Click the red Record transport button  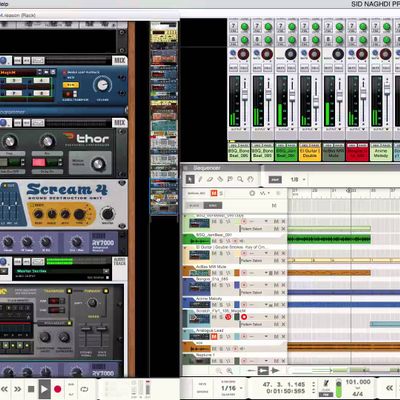point(58,389)
